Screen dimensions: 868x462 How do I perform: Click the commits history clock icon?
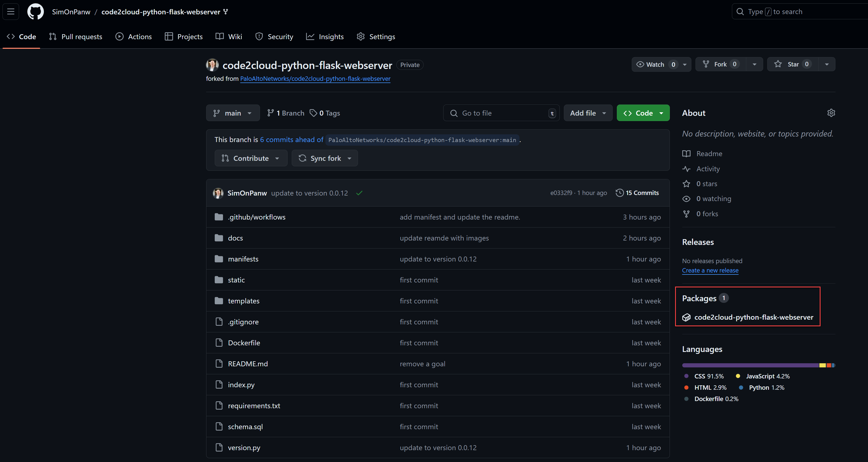pyautogui.click(x=619, y=193)
